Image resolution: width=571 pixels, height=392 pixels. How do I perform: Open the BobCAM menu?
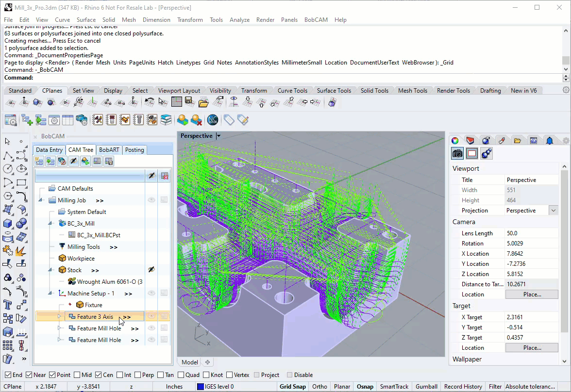point(316,20)
